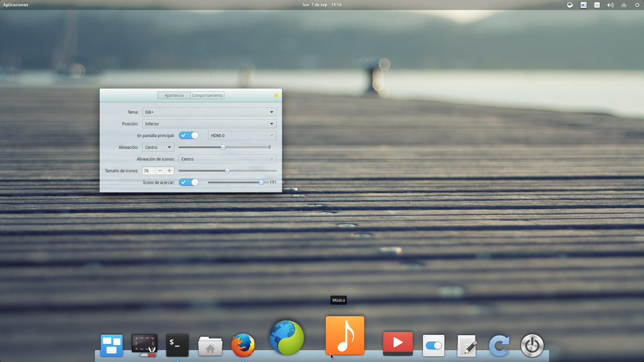The image size is (644, 362).
Task: Open the Alineación dropdown showing Centro
Action: click(158, 147)
